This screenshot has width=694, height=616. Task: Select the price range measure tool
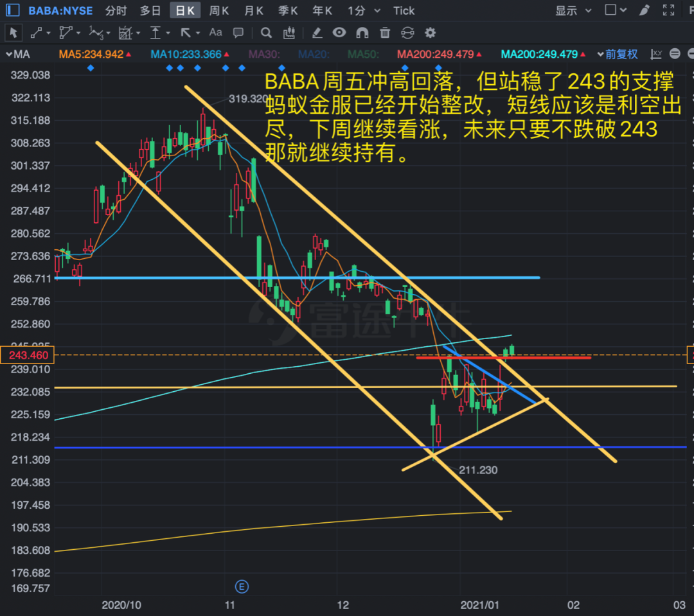pyautogui.click(x=156, y=33)
